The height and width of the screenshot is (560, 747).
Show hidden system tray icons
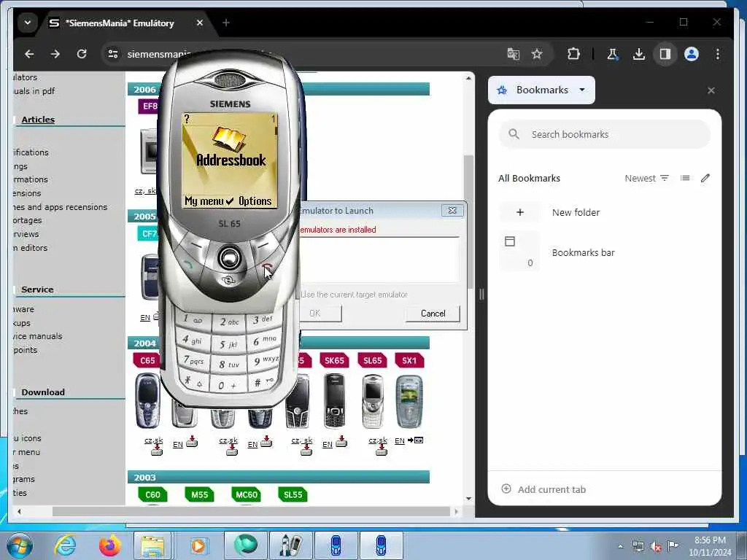pyautogui.click(x=620, y=546)
